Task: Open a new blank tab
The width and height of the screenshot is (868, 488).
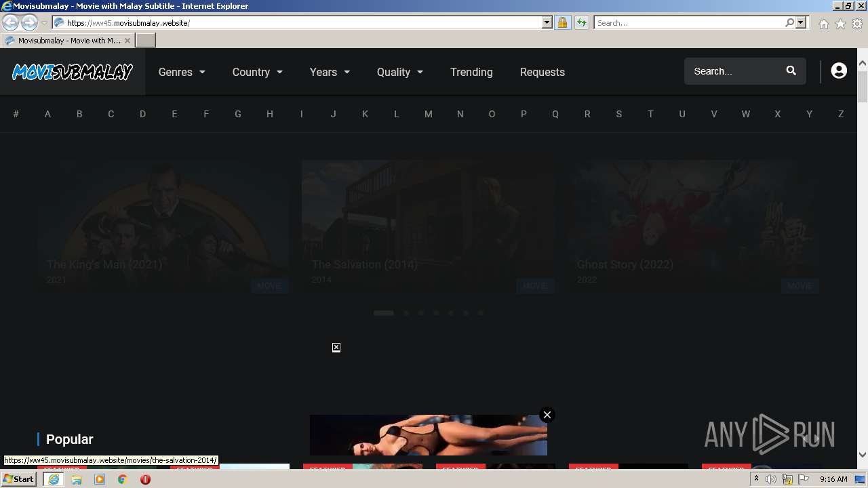Action: (146, 41)
